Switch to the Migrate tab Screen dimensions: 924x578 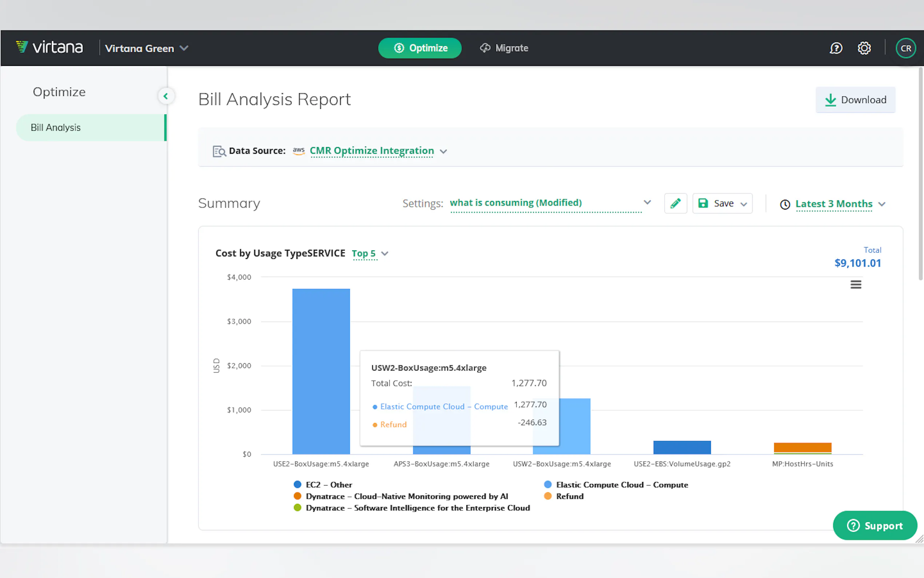[504, 48]
